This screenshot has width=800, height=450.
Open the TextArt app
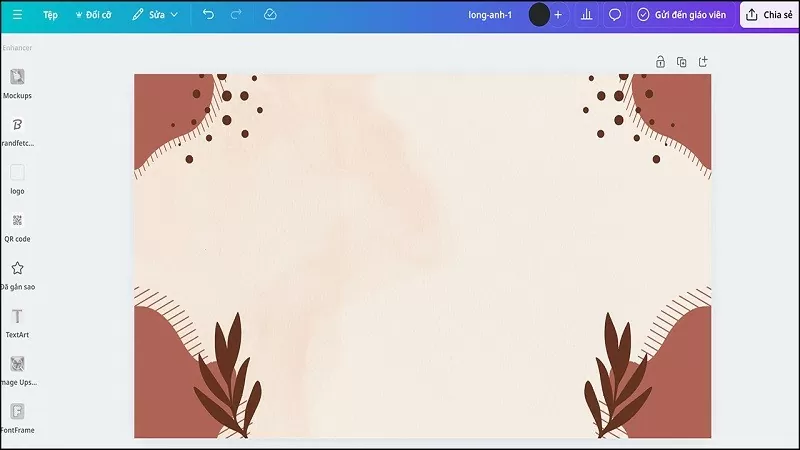point(17,323)
